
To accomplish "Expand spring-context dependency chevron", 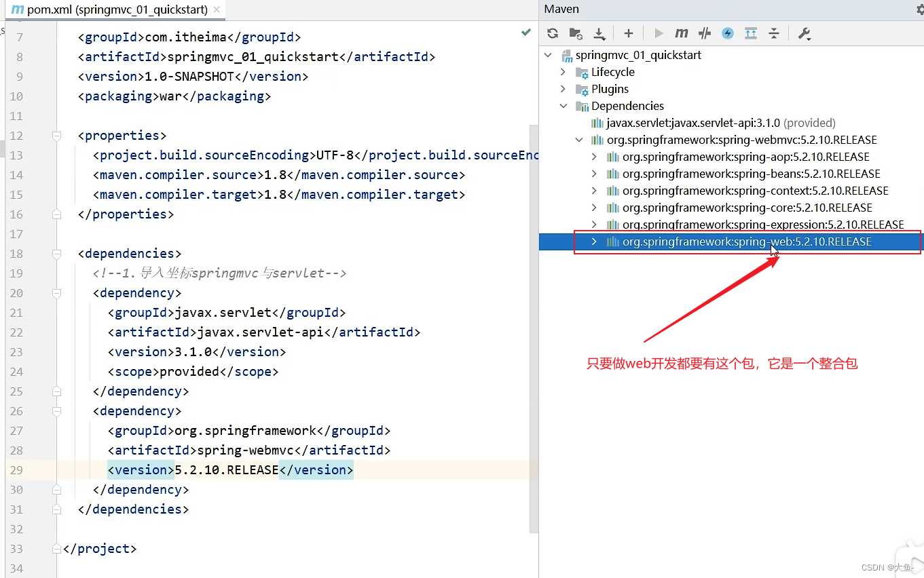I will pos(594,191).
